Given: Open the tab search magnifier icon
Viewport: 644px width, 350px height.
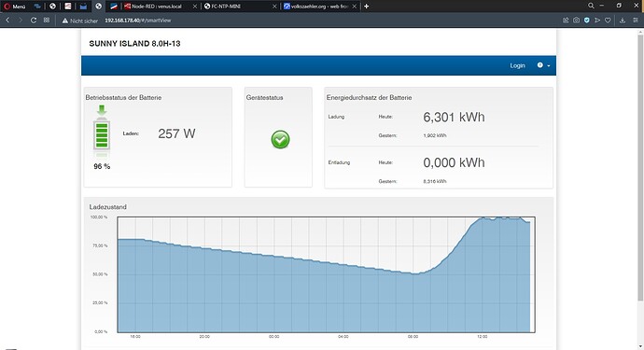Looking at the screenshot, I should tap(591, 6).
